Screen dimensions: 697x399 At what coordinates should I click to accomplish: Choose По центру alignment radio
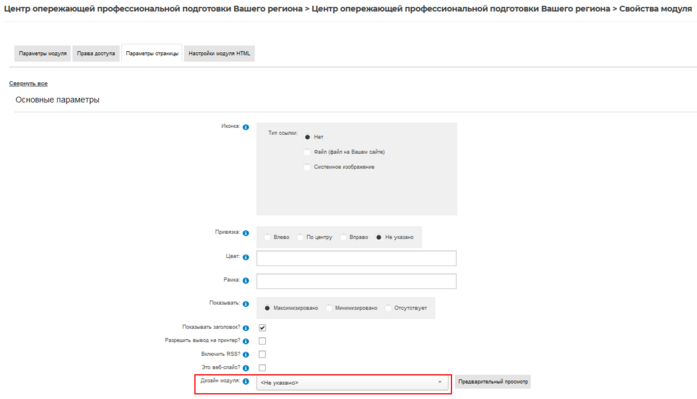coord(300,237)
